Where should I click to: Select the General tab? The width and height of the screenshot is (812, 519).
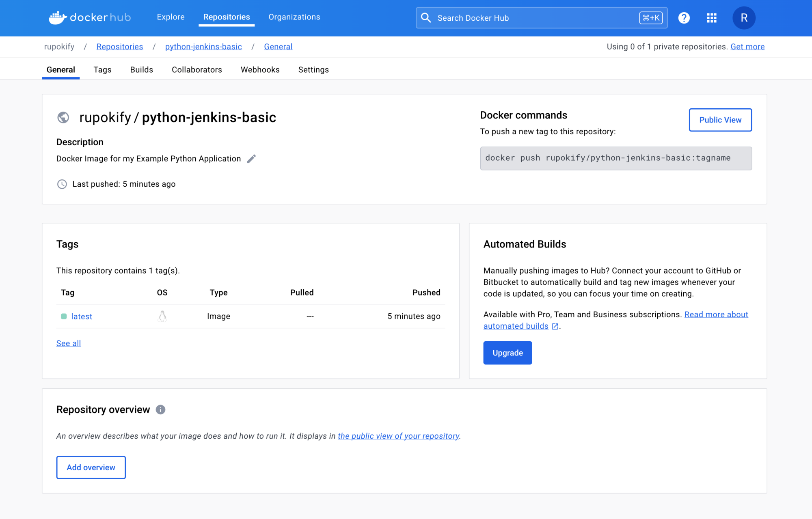pos(61,70)
